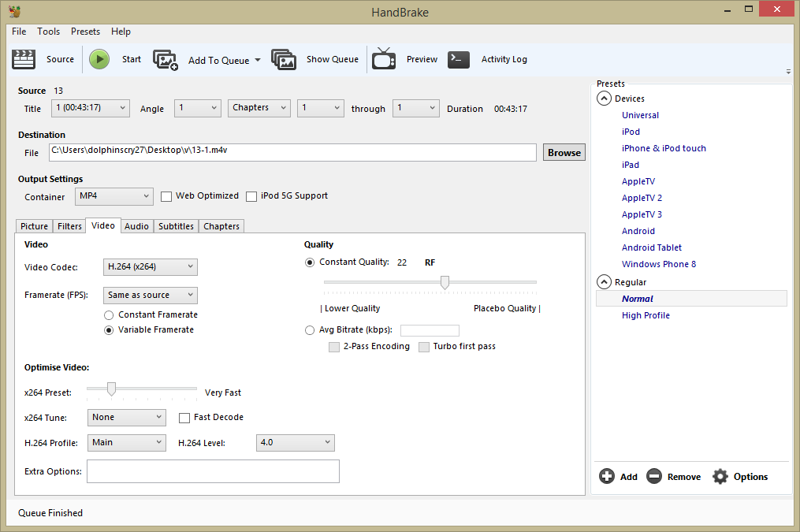Open the Angle dropdown
The width and height of the screenshot is (800, 532).
coord(198,108)
